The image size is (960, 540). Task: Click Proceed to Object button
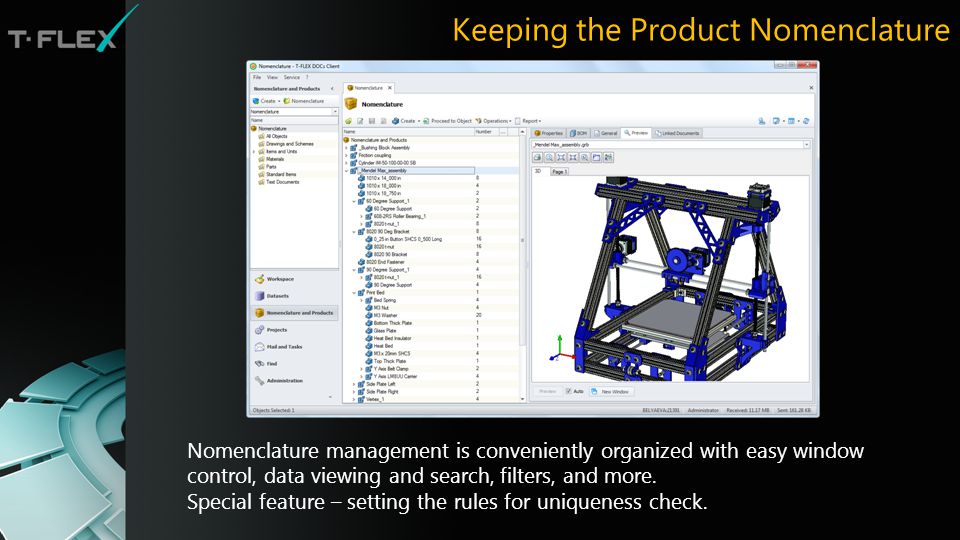pos(447,121)
